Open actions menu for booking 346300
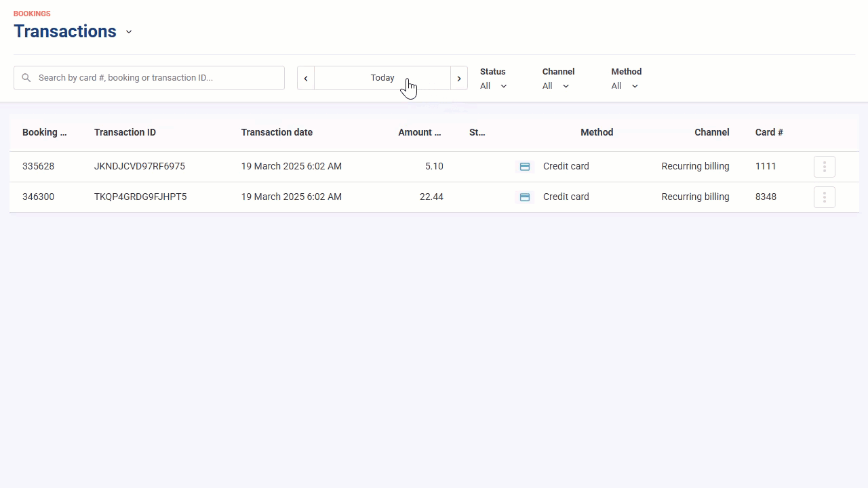Viewport: 868px width, 488px height. click(825, 197)
